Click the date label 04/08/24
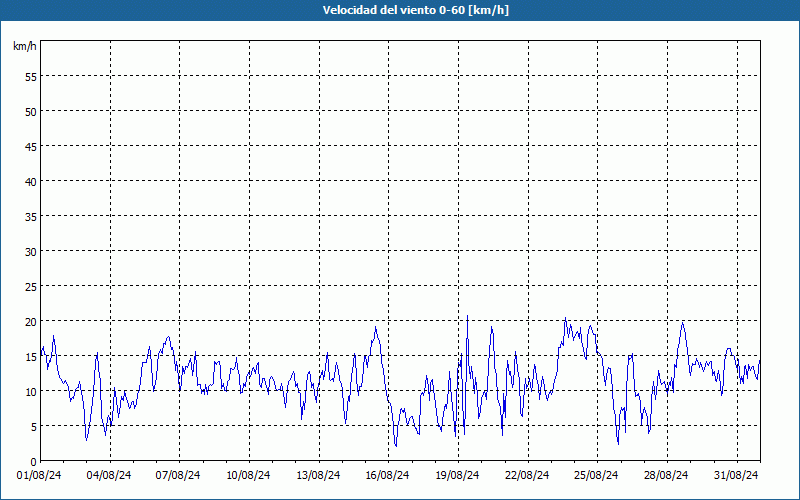This screenshot has height=500, width=800. 109,475
